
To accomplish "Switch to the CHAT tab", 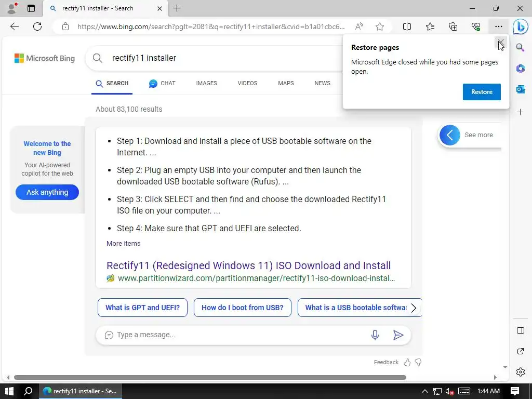I will (x=162, y=84).
